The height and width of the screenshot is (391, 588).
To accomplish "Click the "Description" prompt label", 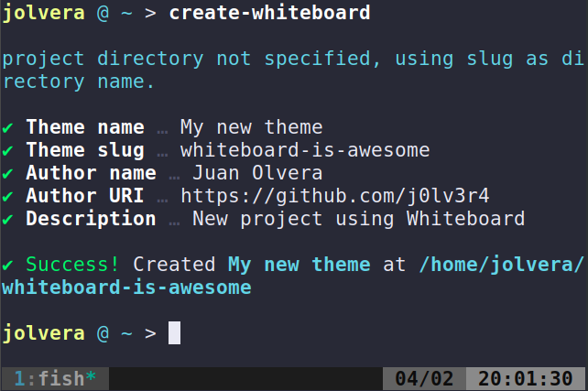I will [x=91, y=219].
